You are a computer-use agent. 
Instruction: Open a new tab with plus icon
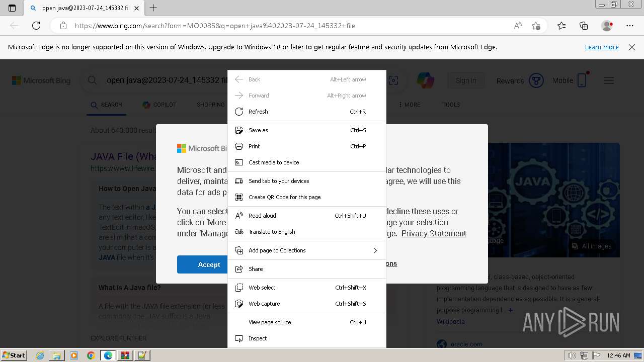[153, 8]
